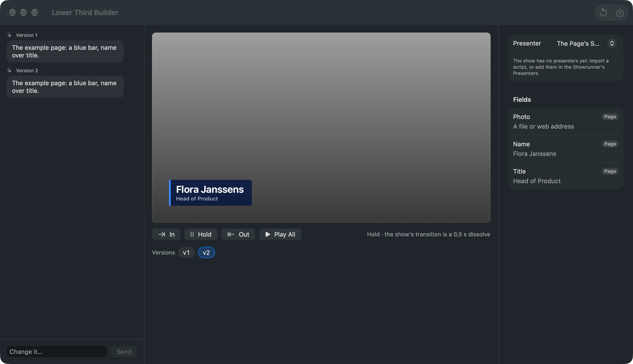Click the Fields heading

click(522, 99)
